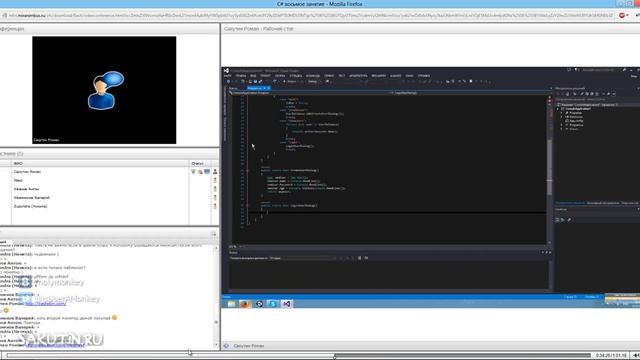Click the status icon in Иванов Антон row
The width and height of the screenshot is (640, 360).
[215, 189]
